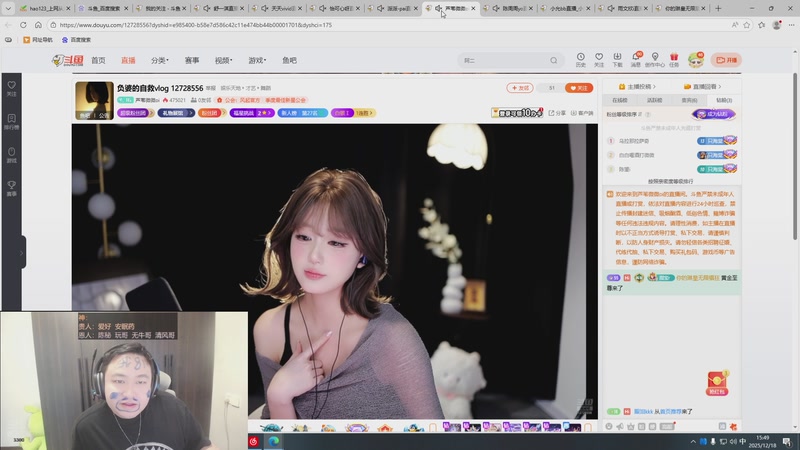Switch to the 钻粉 tab
Screen dimensions: 800x450
click(724, 100)
